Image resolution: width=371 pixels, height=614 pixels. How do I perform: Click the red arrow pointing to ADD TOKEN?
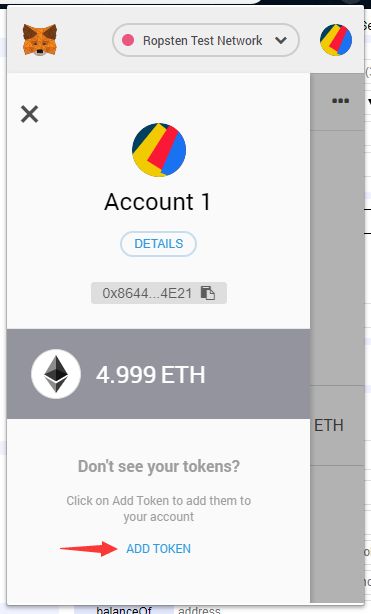coord(89,549)
